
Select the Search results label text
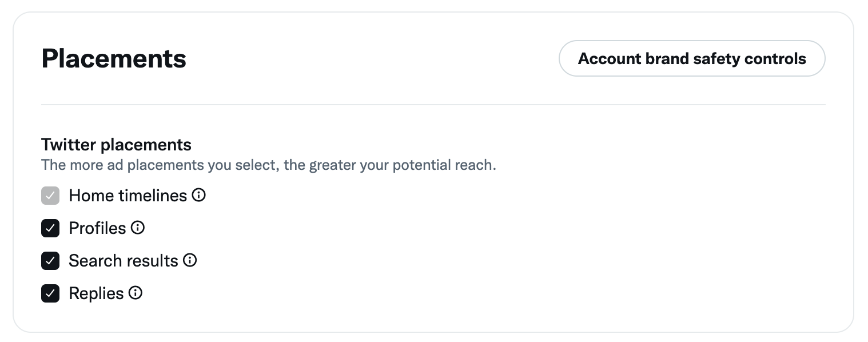click(x=124, y=261)
